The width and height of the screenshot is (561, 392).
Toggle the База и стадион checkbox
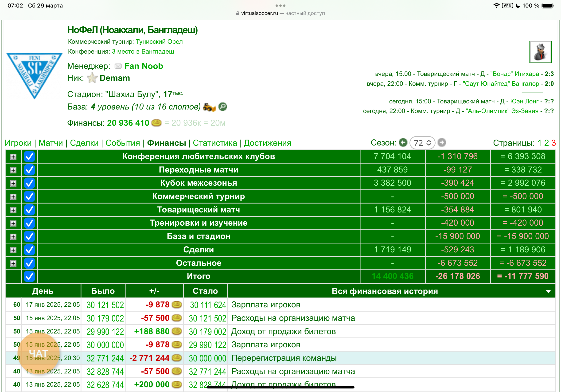pos(29,237)
